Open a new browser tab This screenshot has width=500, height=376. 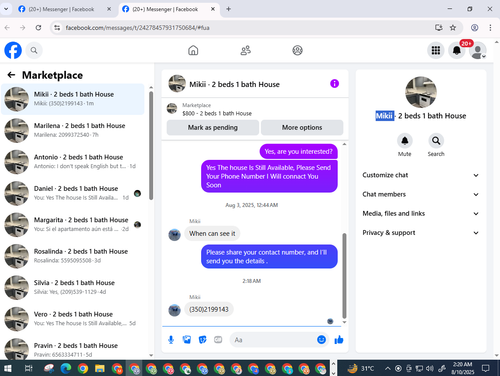tap(228, 9)
